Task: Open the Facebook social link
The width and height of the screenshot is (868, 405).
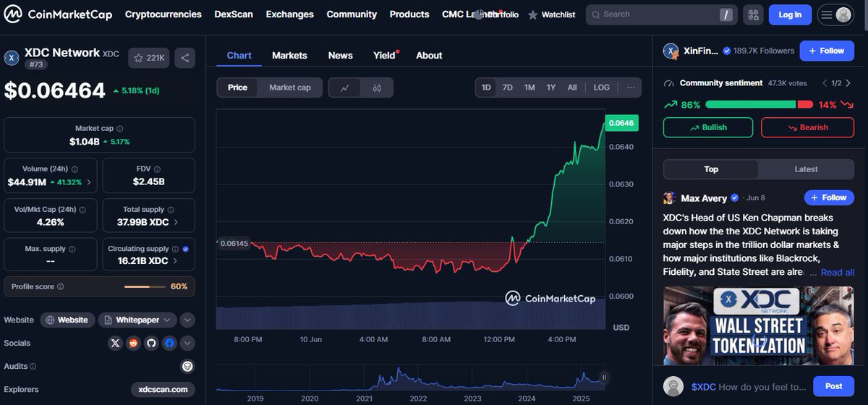Action: (x=169, y=343)
